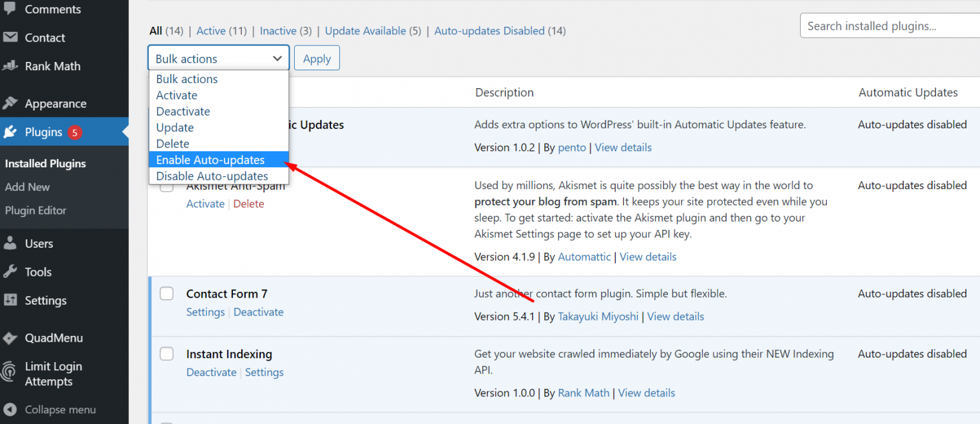Click the Apply button

316,57
